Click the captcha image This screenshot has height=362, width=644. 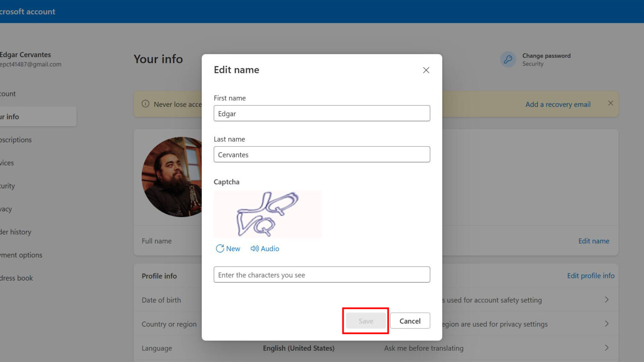(268, 214)
